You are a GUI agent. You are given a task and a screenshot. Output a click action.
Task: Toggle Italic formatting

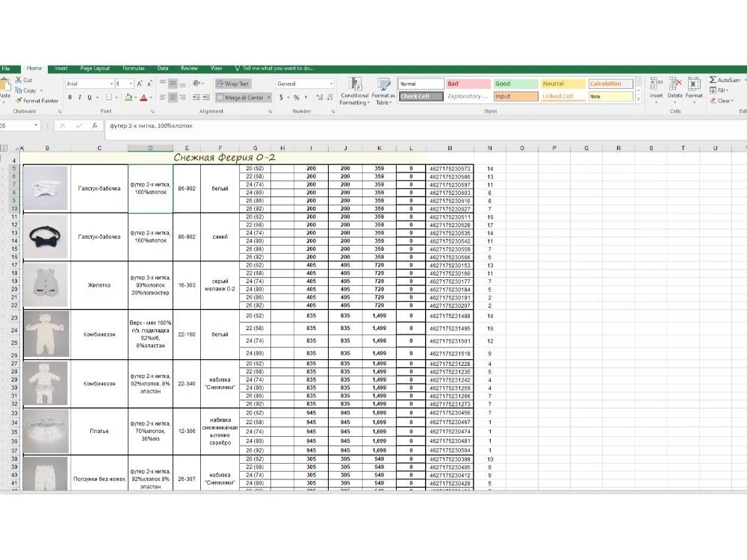point(80,97)
